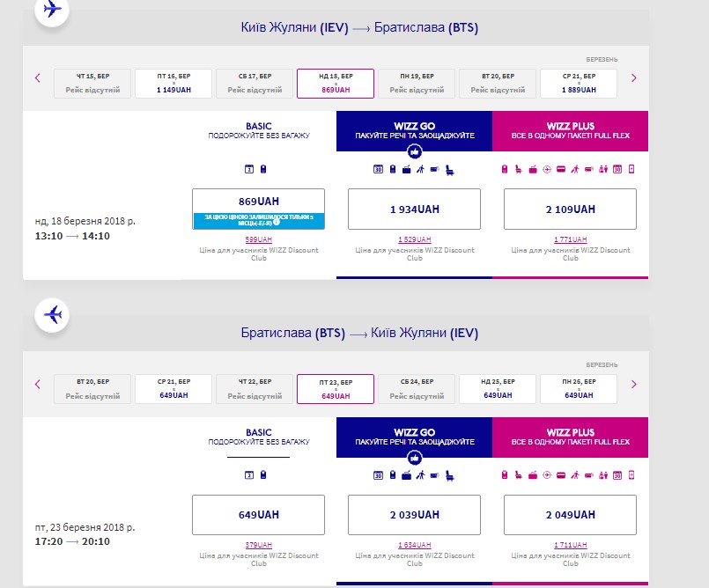Select the 869UAH Basic fare for the outbound flight
Image resolution: width=709 pixels, height=588 pixels.
pyautogui.click(x=258, y=201)
